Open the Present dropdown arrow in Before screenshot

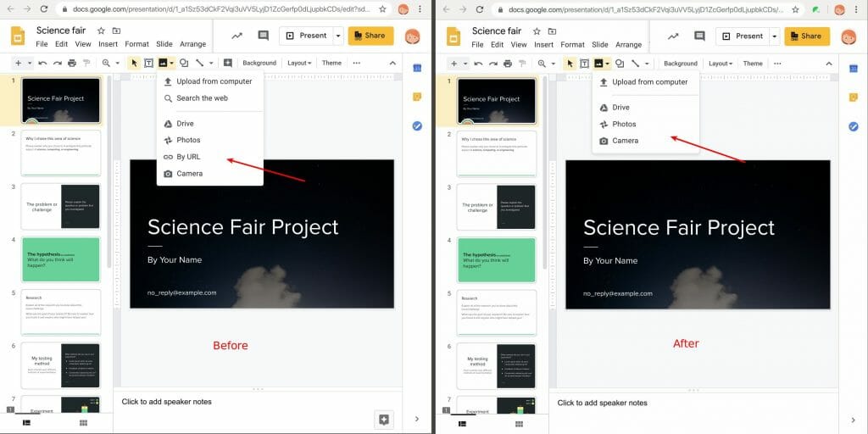338,36
